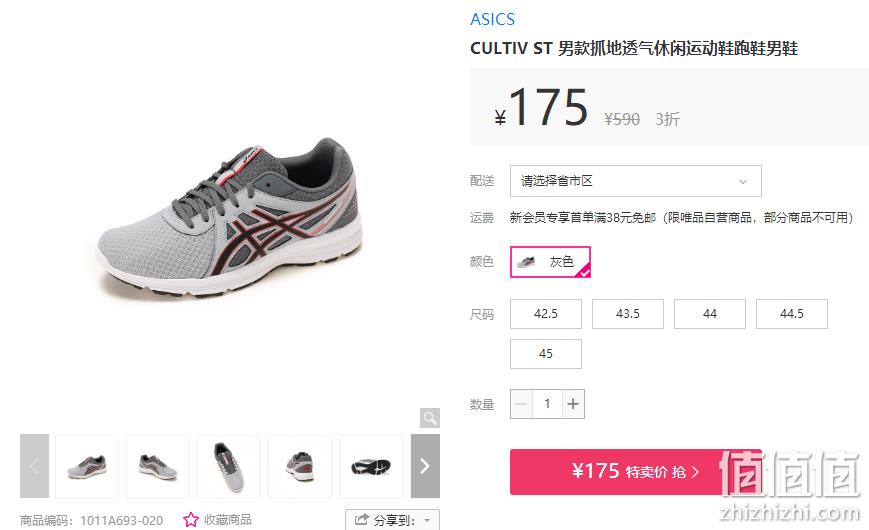869x530 pixels.
Task: Click the magnifier zoom icon on product image
Action: (430, 417)
